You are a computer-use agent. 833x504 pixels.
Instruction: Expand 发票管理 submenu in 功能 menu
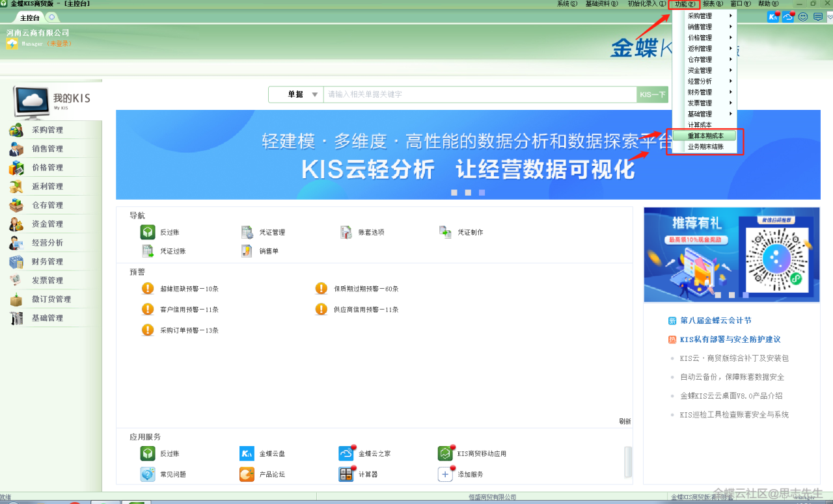click(x=704, y=103)
